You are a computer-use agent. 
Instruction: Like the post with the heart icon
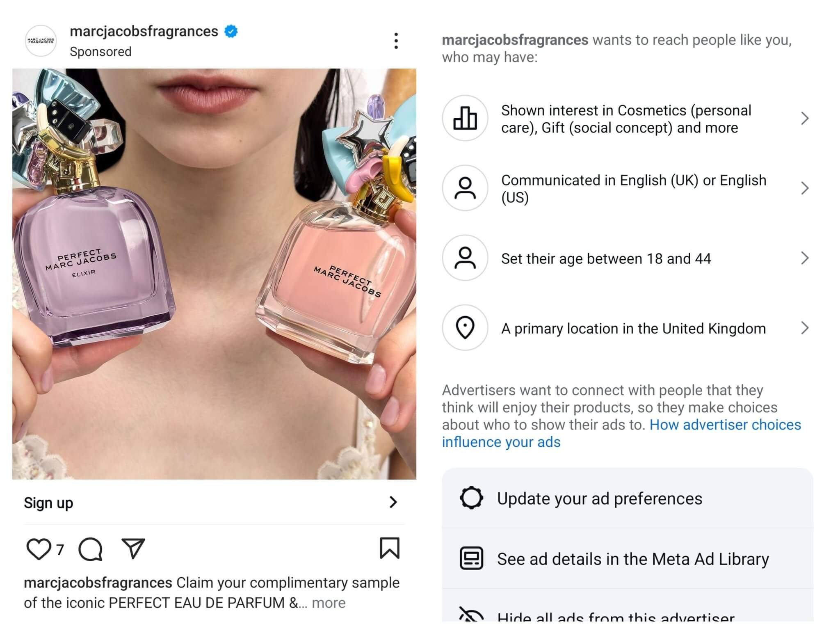coord(39,549)
